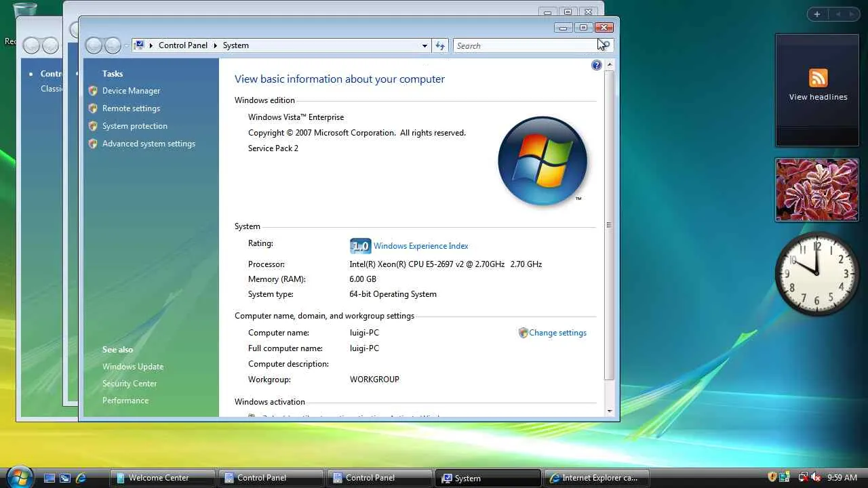Click the "WORKGROUP" workgroup value

coord(374,380)
